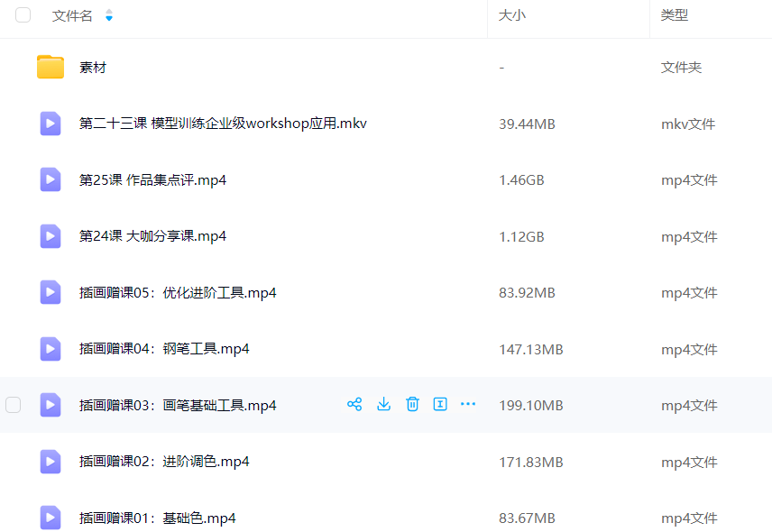This screenshot has width=772, height=532.
Task: Open more options for 插画赠课03
Action: pyautogui.click(x=468, y=405)
